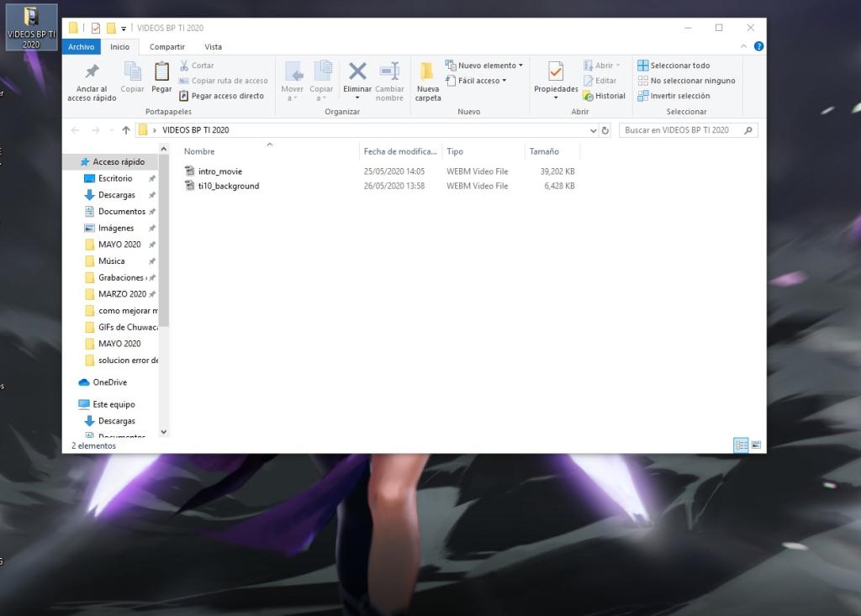
Task: Choose Pegar acceso directo
Action: coord(222,96)
